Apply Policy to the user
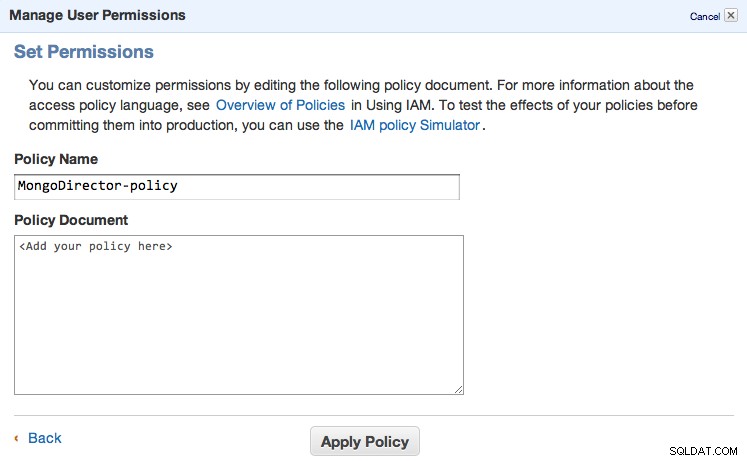This screenshot has height=461, width=747. (365, 441)
